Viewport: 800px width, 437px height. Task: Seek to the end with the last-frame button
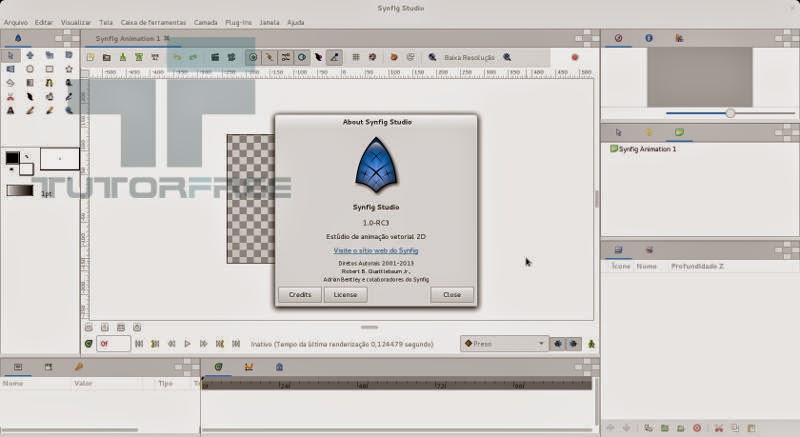pos(236,344)
